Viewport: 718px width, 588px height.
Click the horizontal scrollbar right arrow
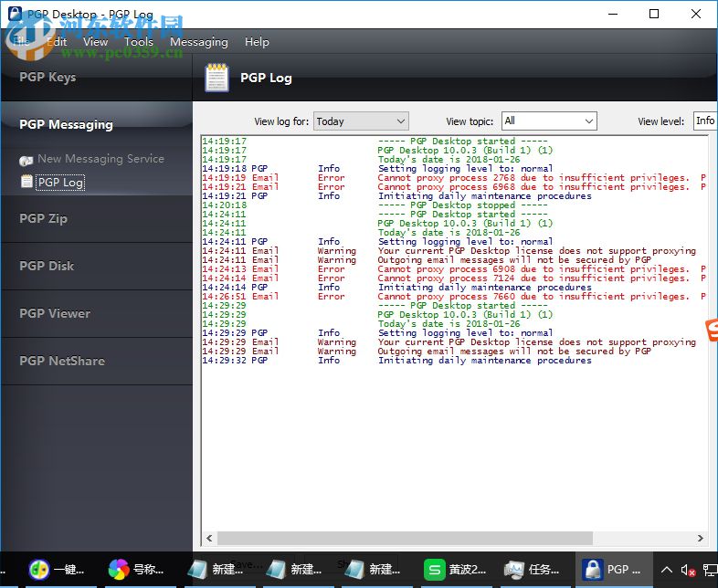pos(700,538)
